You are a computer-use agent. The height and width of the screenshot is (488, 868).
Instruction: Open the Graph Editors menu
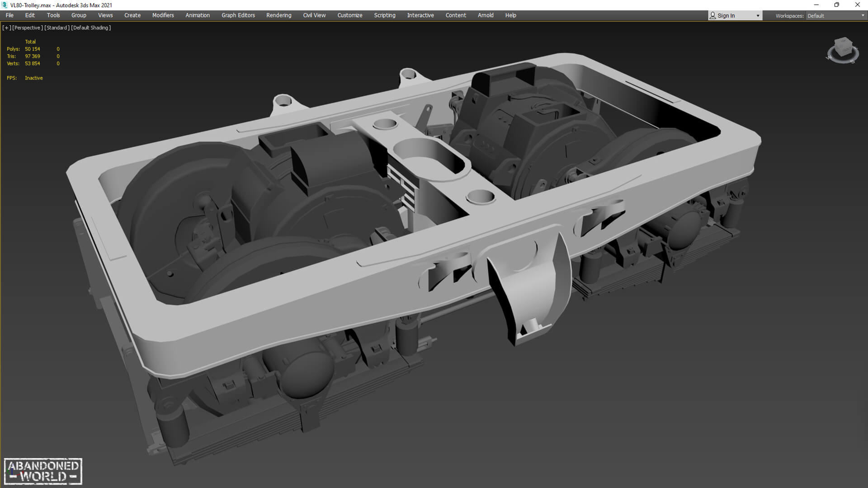point(238,15)
